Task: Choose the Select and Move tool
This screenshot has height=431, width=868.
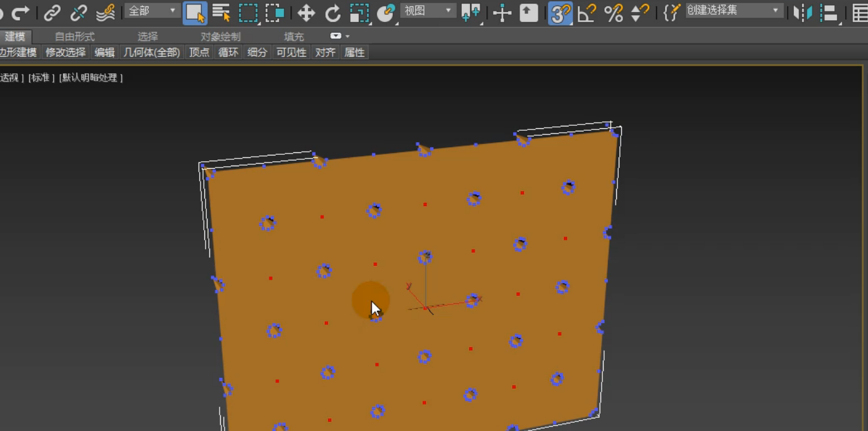Action: click(306, 13)
